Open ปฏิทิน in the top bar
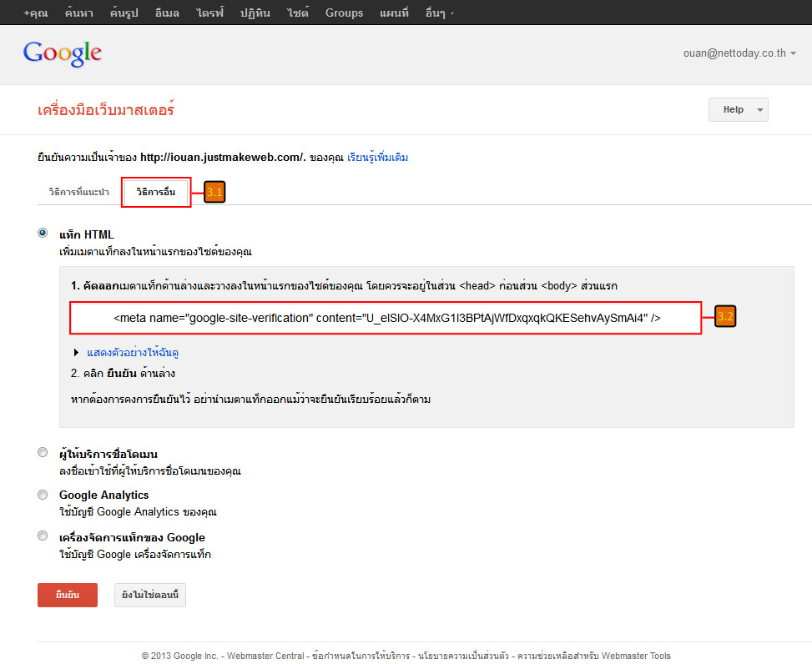The image size is (812, 664). [x=255, y=13]
